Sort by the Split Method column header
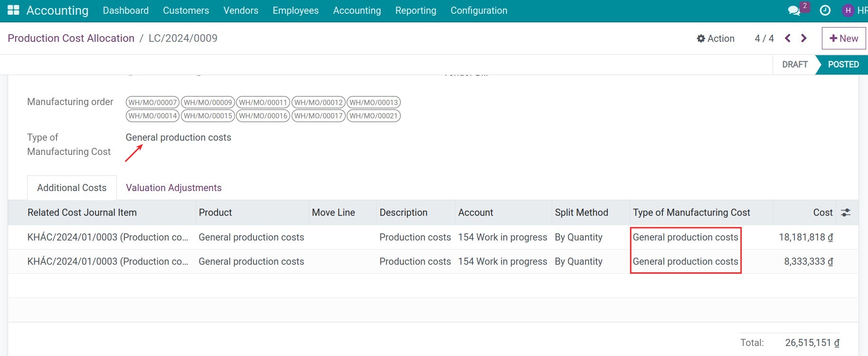Image resolution: width=868 pixels, height=356 pixels. (x=591, y=212)
